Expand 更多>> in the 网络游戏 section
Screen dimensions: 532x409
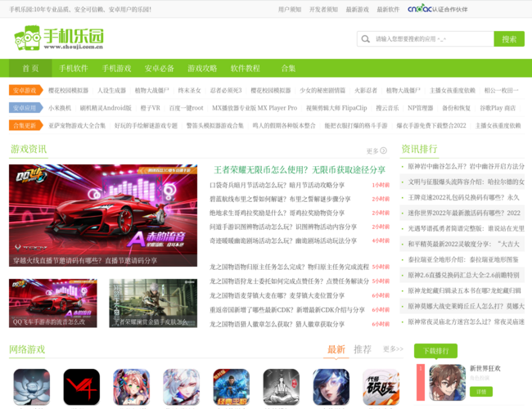point(393,349)
